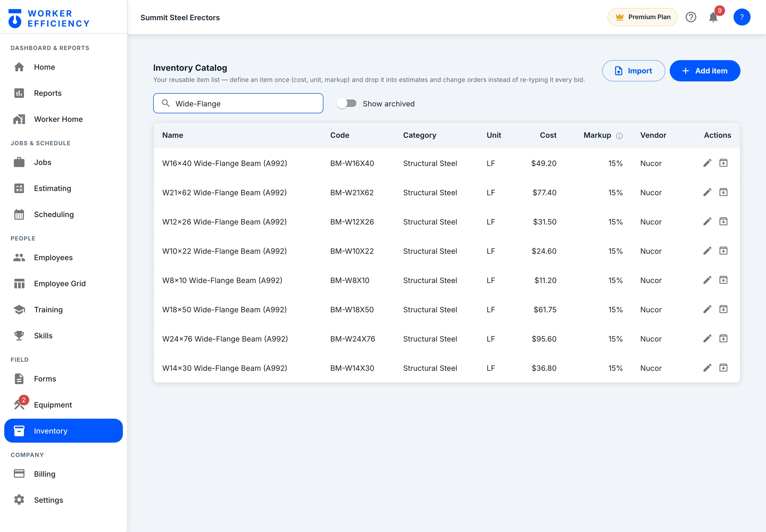Viewport: 766px width, 532px height.
Task: Archive the W14×30 Wide-Flange Beam item
Action: click(723, 368)
